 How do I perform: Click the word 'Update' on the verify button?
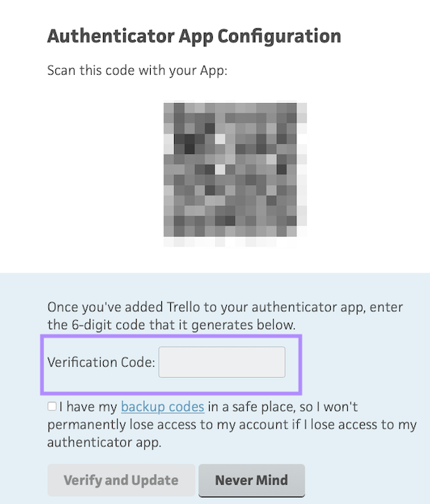[x=155, y=481]
